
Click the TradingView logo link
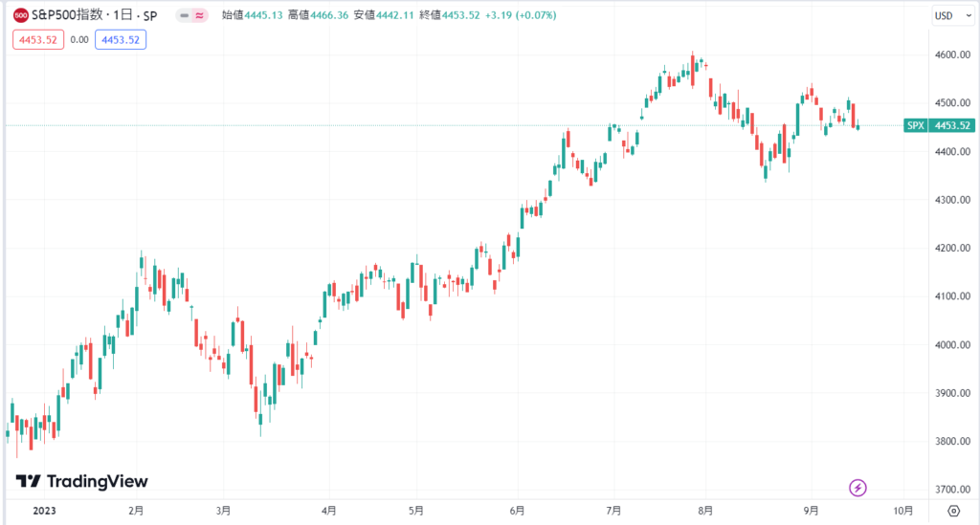pos(82,481)
